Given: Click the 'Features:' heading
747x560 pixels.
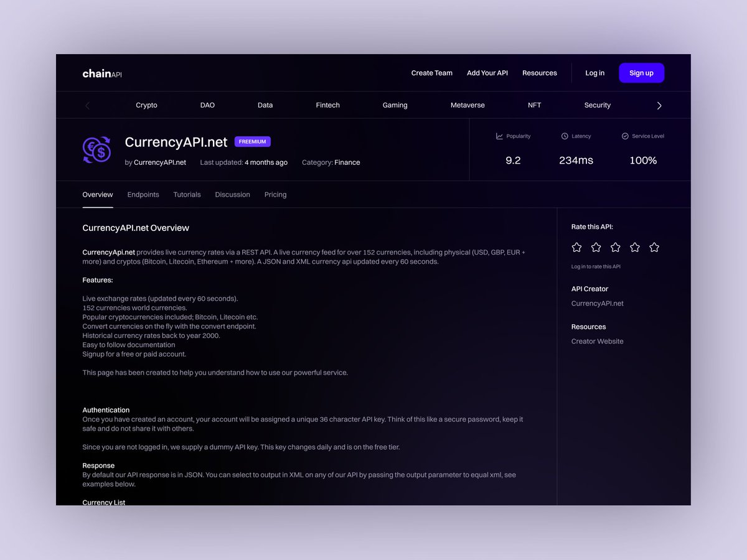Looking at the screenshot, I should click(x=98, y=281).
